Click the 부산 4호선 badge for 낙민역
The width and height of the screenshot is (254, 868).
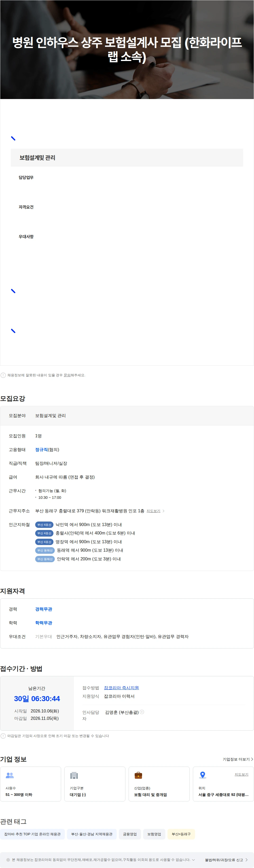pos(44,525)
